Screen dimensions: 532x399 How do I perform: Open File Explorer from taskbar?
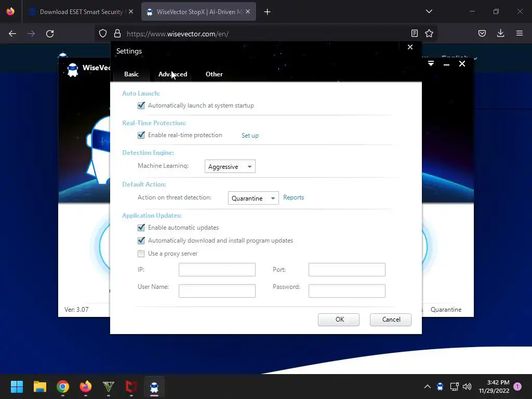click(39, 387)
